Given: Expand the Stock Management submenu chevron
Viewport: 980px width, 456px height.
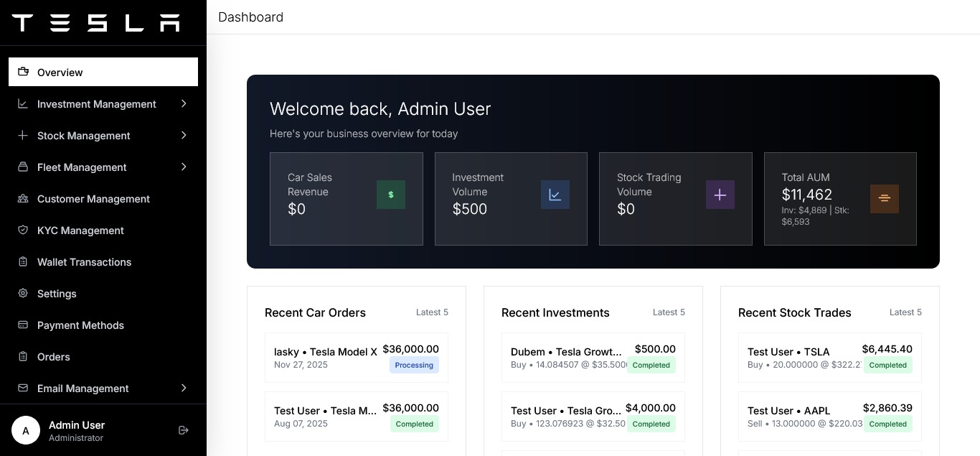Looking at the screenshot, I should coord(184,135).
